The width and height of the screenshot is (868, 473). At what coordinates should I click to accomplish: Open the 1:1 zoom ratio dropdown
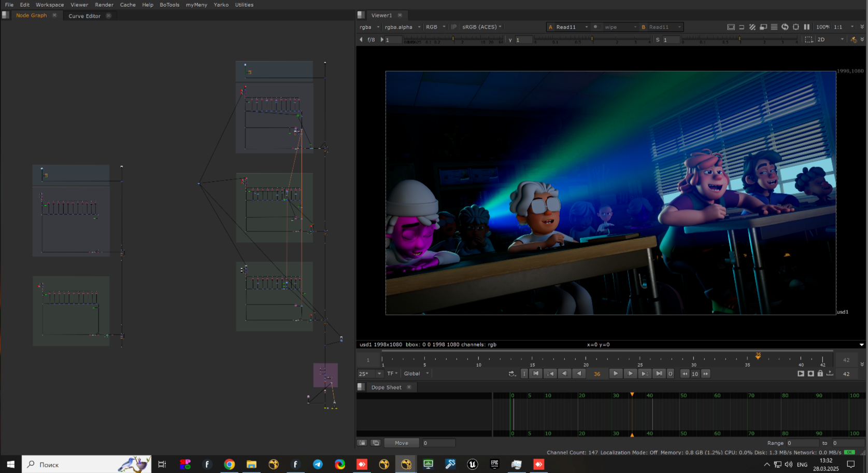(x=844, y=27)
